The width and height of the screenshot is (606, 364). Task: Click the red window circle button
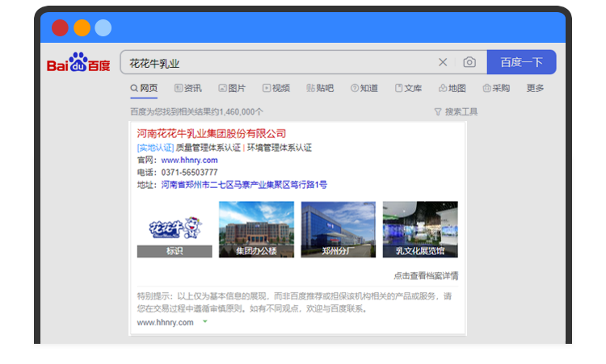click(x=60, y=27)
